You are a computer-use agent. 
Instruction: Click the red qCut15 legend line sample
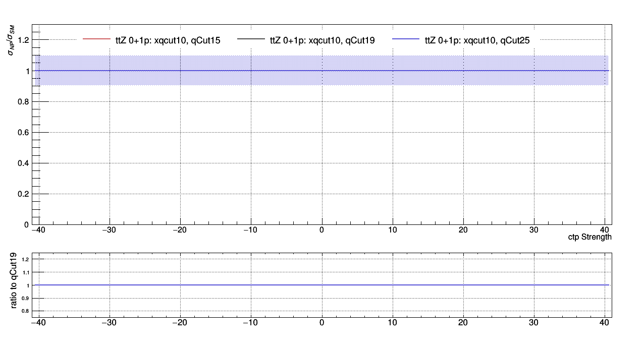click(x=96, y=38)
